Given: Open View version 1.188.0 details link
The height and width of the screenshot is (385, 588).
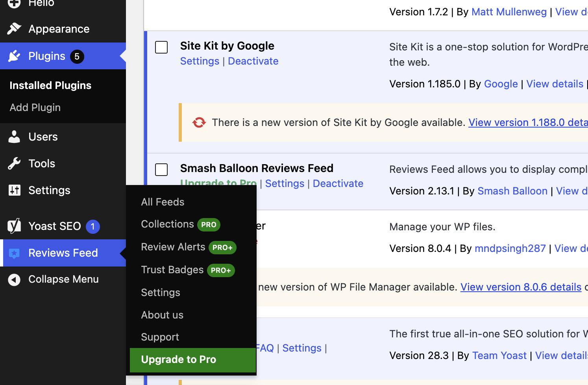Looking at the screenshot, I should (x=528, y=122).
